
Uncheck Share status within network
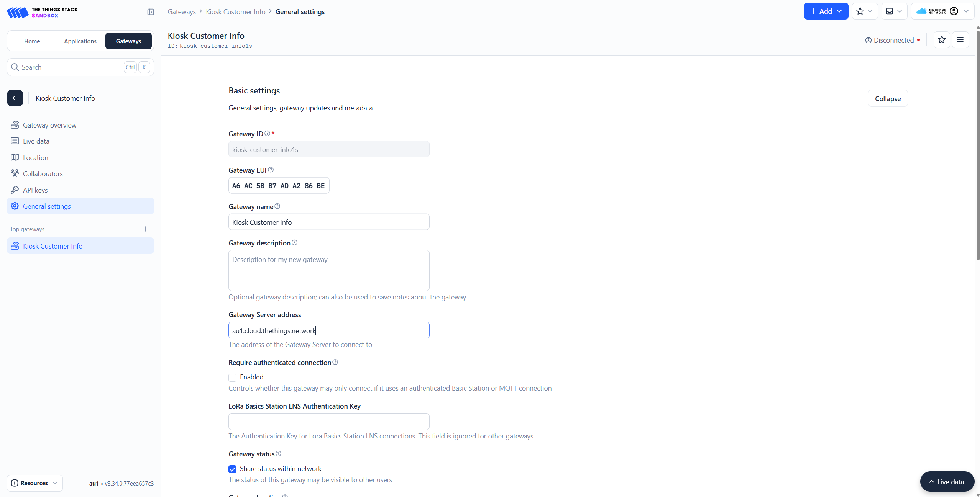[233, 469]
